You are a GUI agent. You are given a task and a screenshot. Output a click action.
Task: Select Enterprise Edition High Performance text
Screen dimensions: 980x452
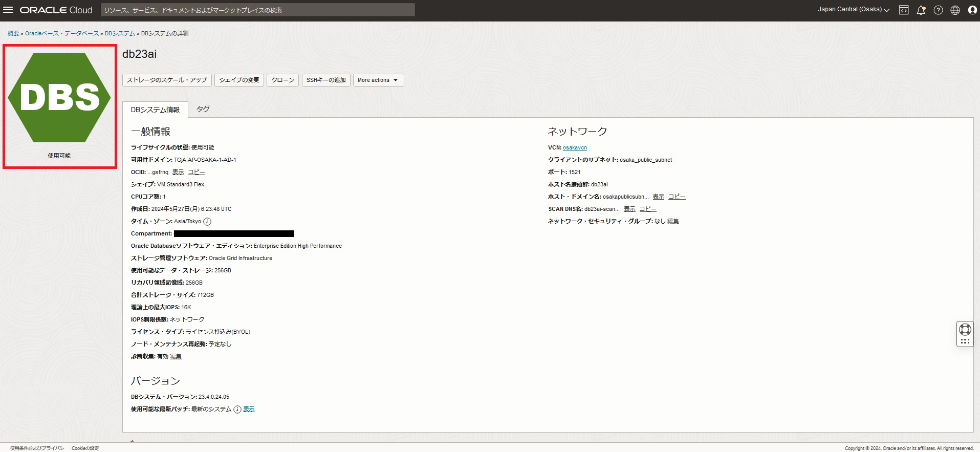298,246
